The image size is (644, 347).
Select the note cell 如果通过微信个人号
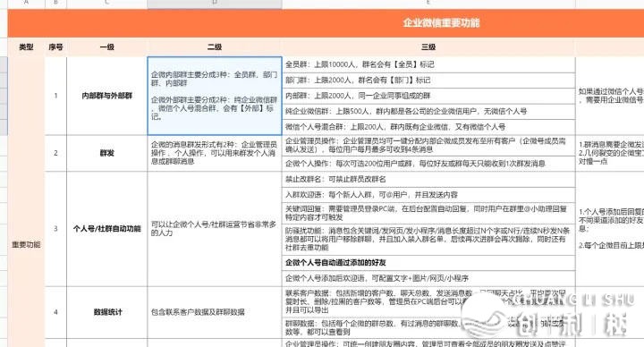610,96
